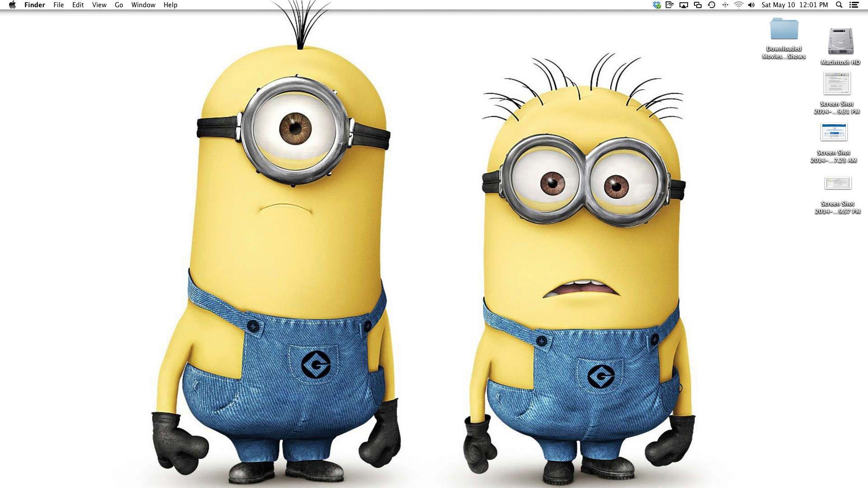Open the View menu
868x488 pixels.
[x=99, y=5]
